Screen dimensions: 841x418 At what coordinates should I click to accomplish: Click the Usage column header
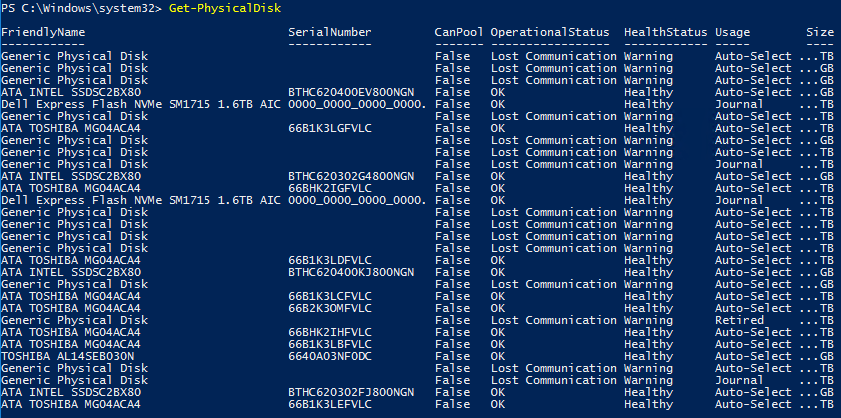732,32
